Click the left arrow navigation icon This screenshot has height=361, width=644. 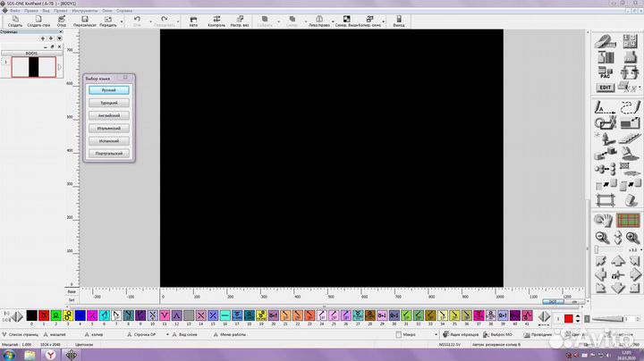click(x=601, y=274)
